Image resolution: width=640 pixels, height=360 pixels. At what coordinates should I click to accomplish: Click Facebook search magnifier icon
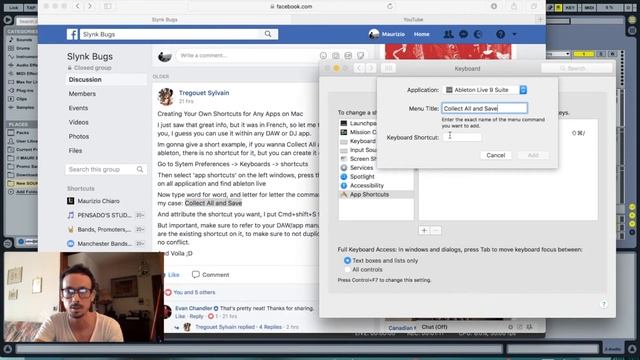coord(268,34)
